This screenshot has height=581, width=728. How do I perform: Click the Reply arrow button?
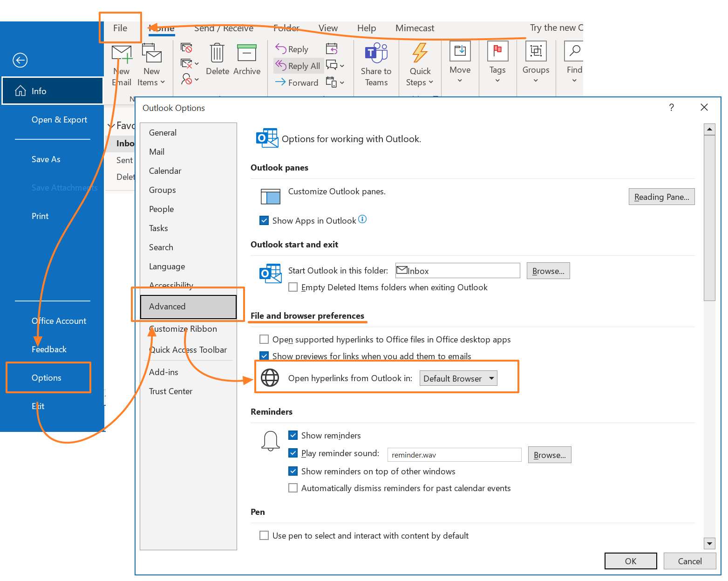(292, 49)
